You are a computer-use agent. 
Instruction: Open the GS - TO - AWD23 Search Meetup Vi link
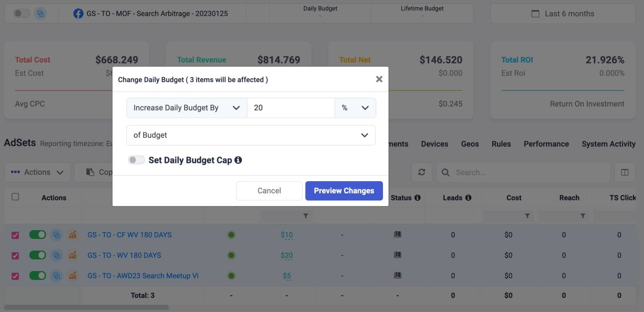143,276
